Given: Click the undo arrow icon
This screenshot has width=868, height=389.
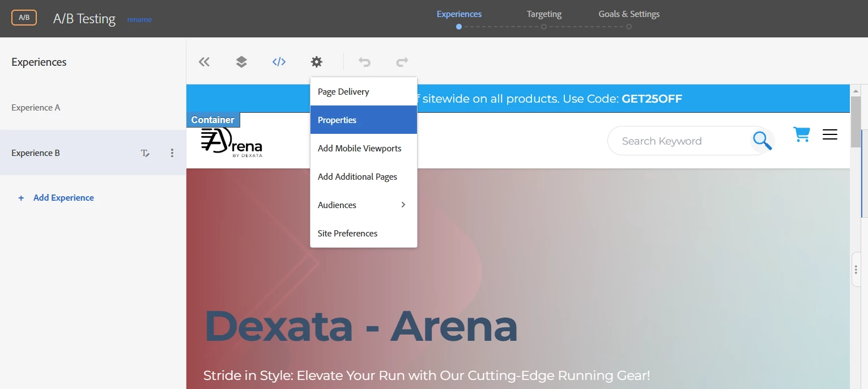Looking at the screenshot, I should [364, 62].
